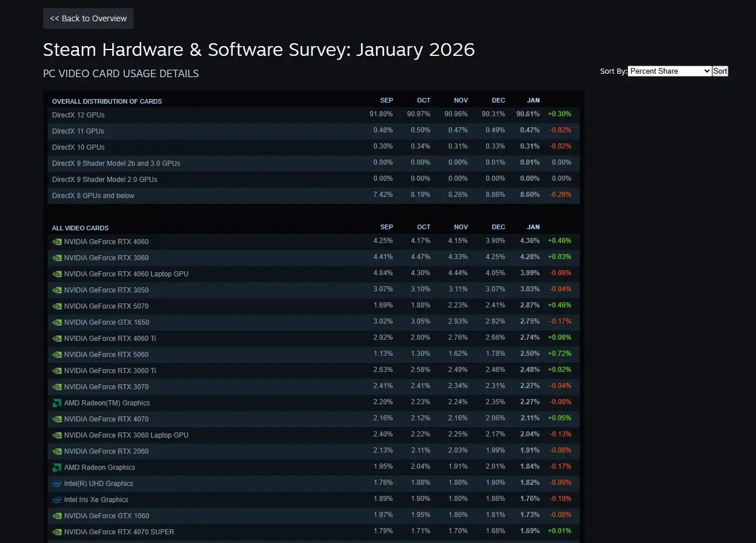Image resolution: width=756 pixels, height=543 pixels.
Task: Select the DirectX 10 GPUs row label
Action: 78,147
